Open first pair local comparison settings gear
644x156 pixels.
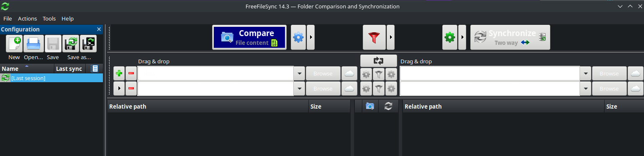(x=366, y=75)
